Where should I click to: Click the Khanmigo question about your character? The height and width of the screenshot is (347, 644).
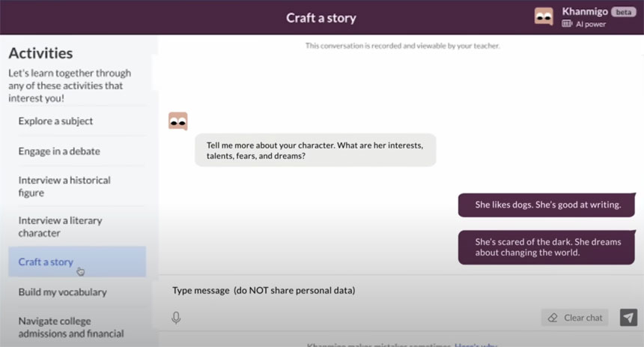coord(315,151)
